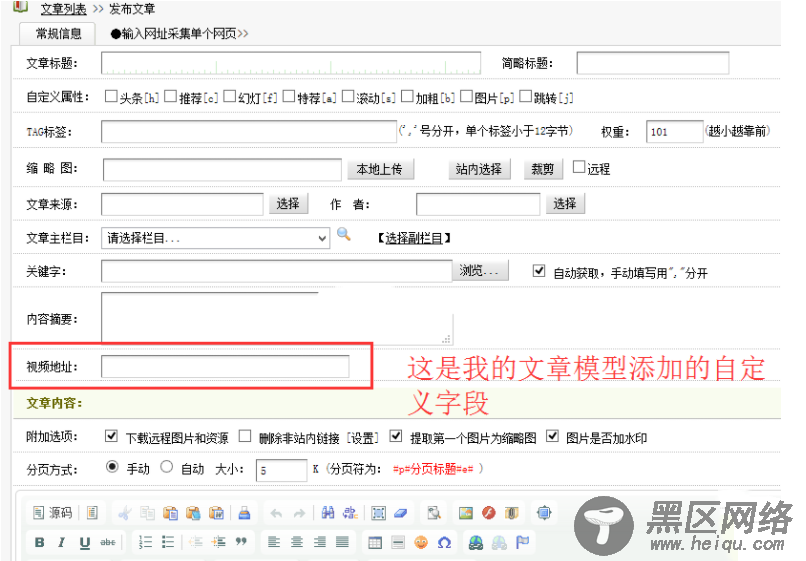Insert a numbered list
This screenshot has width=806, height=561.
[145, 542]
